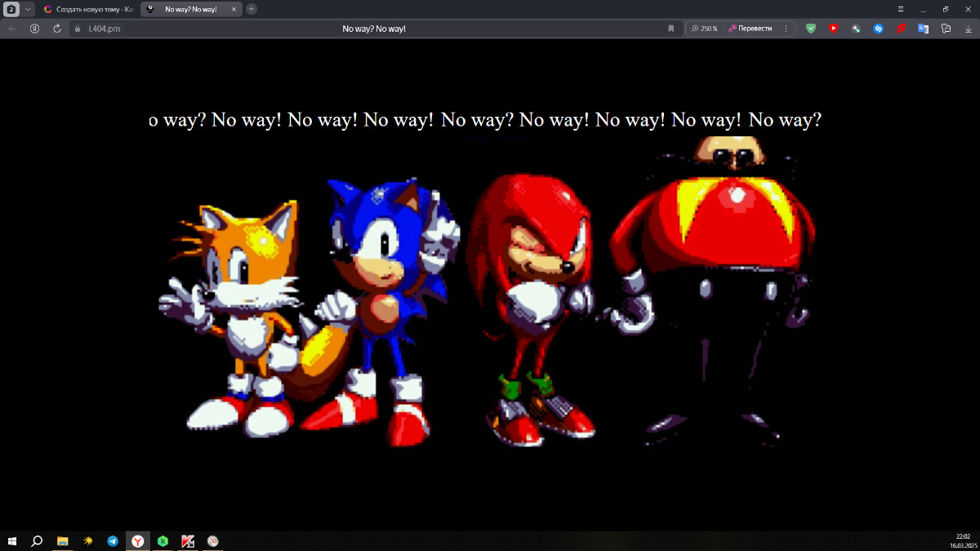Close the 'No way? No way!' tab
Viewport: 980px width, 551px height.
[234, 9]
